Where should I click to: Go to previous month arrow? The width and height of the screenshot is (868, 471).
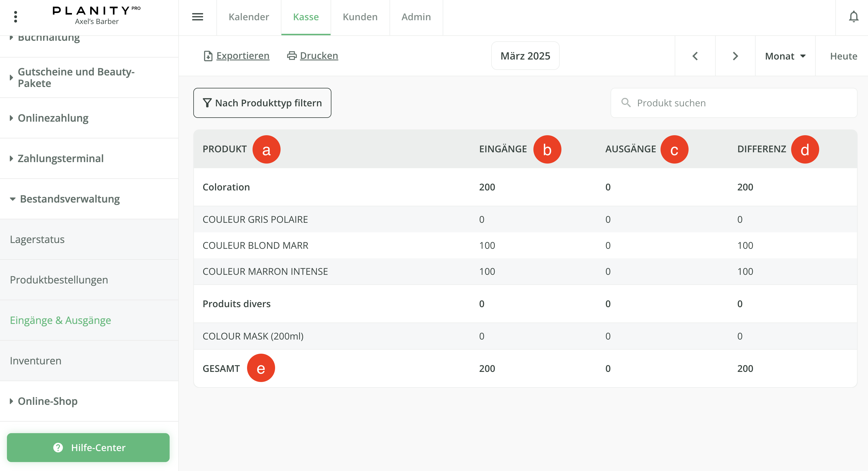695,56
